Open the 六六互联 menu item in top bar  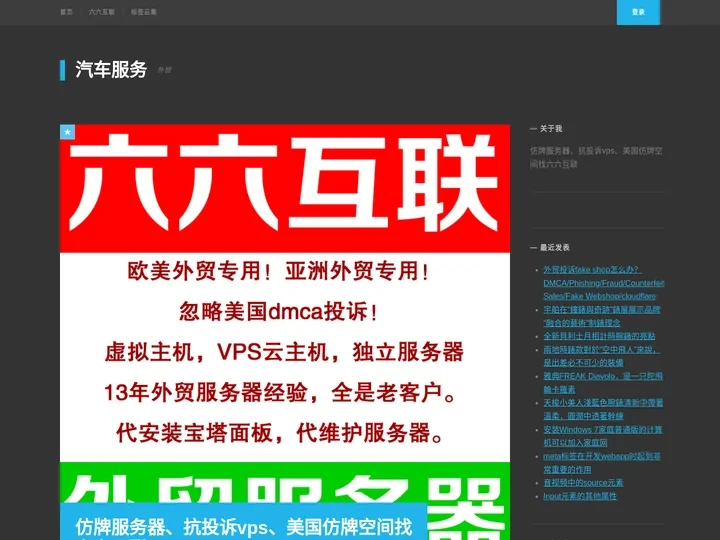[x=101, y=12]
